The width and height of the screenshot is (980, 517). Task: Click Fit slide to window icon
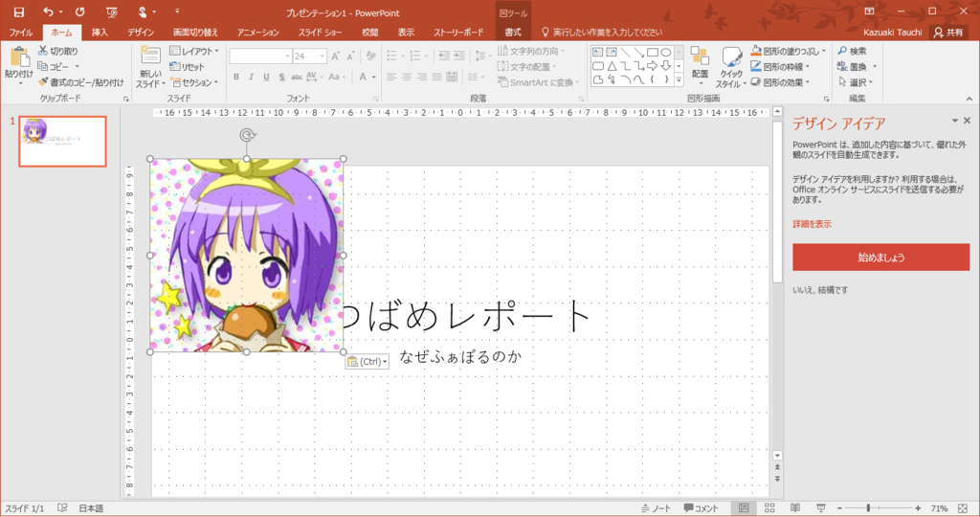point(963,508)
